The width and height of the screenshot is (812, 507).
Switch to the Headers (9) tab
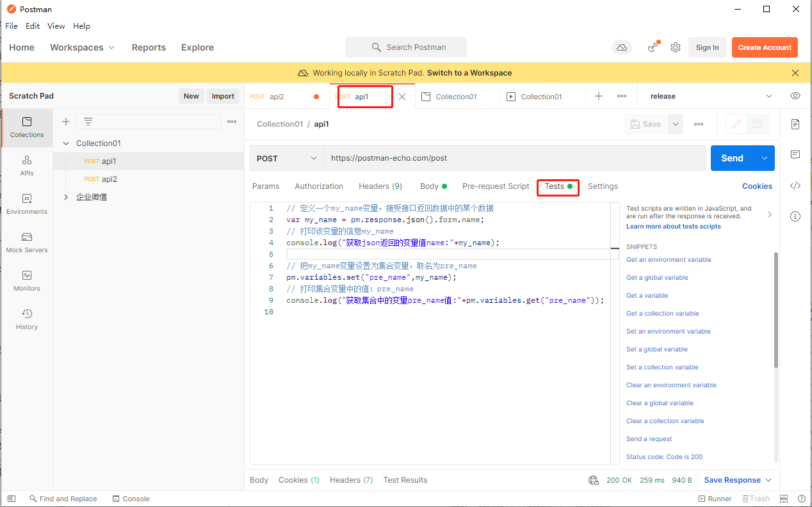380,186
